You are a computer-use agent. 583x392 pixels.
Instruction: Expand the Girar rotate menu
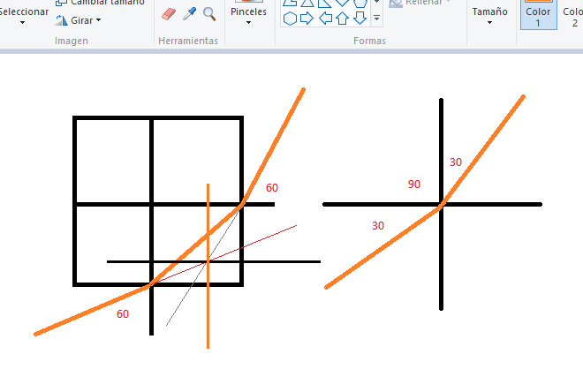coord(79,19)
